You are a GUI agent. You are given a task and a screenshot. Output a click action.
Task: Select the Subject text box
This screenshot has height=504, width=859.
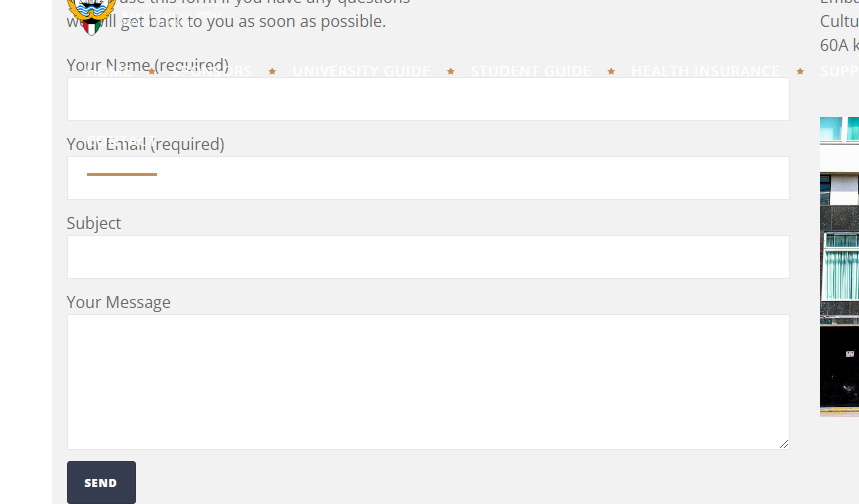tap(428, 257)
